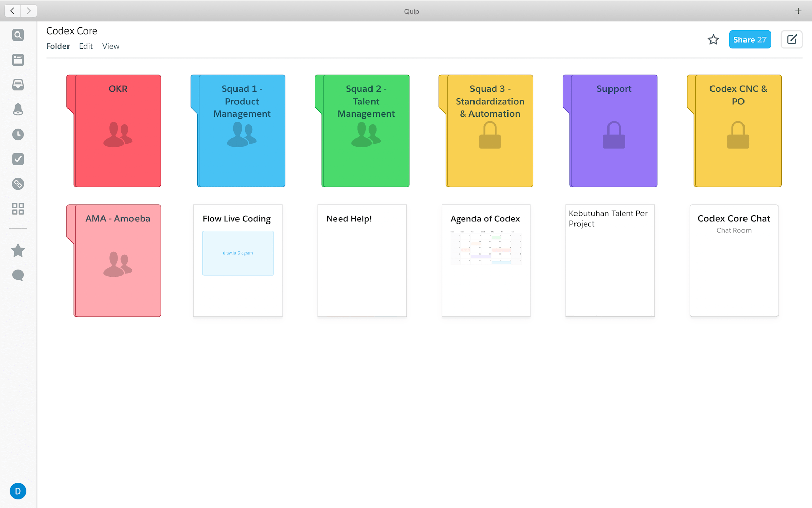
Task: Open the red OKR folder
Action: click(114, 131)
